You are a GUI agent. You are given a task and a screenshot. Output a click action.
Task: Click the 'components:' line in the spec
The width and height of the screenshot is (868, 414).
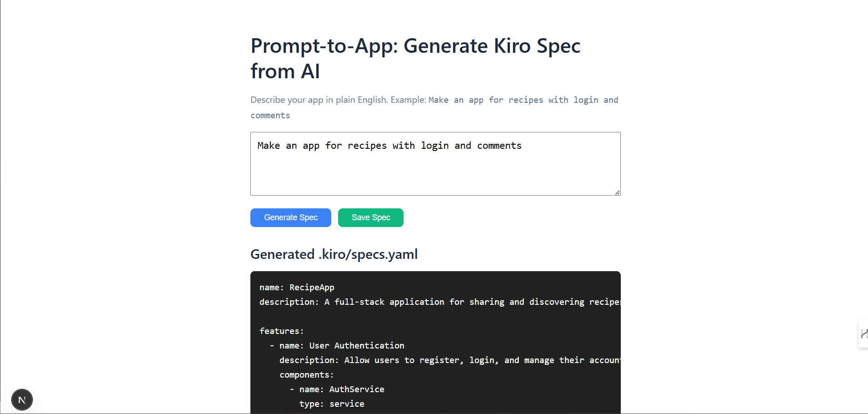306,375
